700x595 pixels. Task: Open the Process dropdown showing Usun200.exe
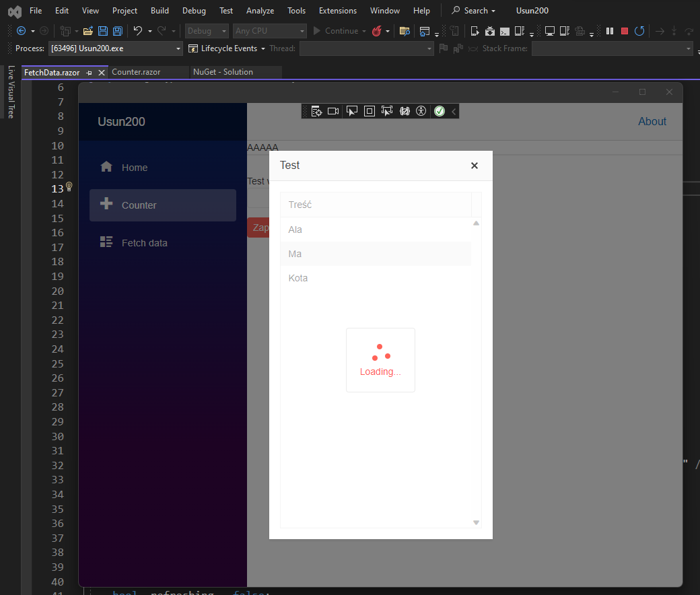pyautogui.click(x=178, y=48)
